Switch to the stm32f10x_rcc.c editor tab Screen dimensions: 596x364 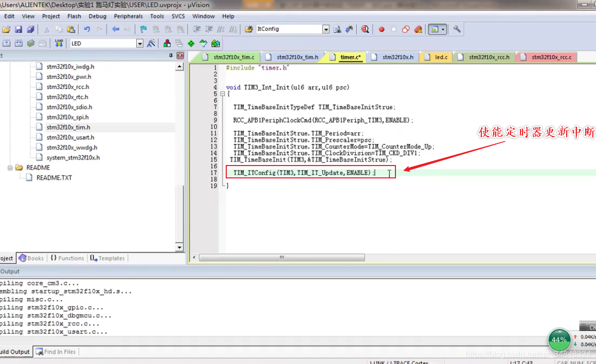(x=546, y=57)
